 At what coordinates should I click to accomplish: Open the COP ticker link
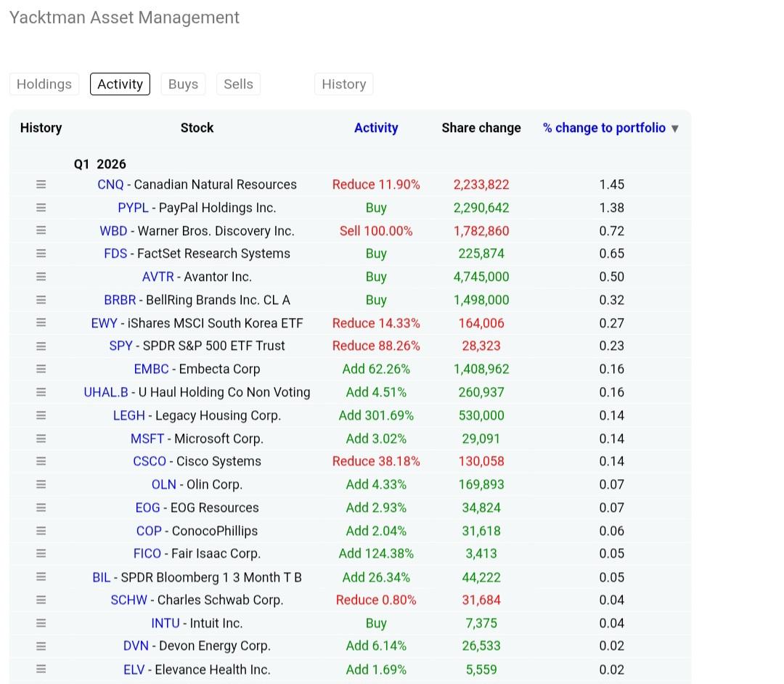[149, 531]
